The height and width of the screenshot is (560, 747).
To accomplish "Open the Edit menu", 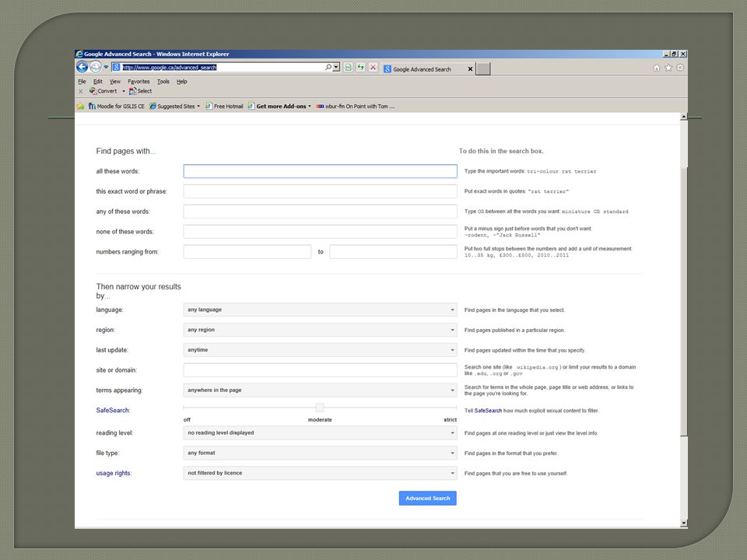I will tap(98, 82).
